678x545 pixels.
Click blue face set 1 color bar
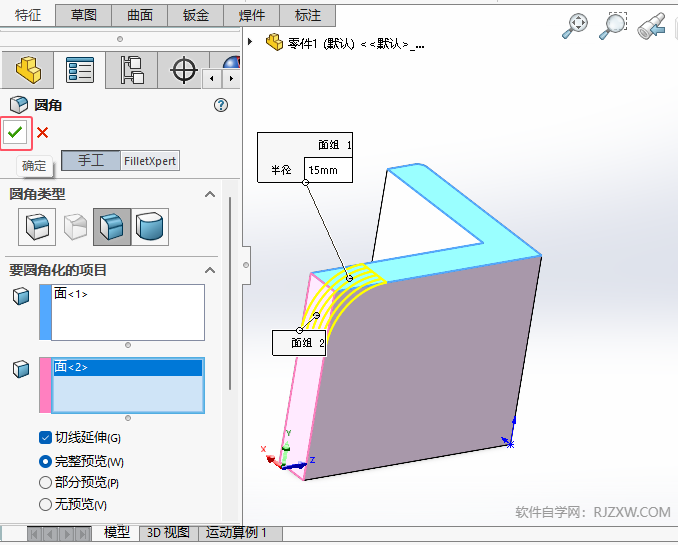pyautogui.click(x=45, y=312)
